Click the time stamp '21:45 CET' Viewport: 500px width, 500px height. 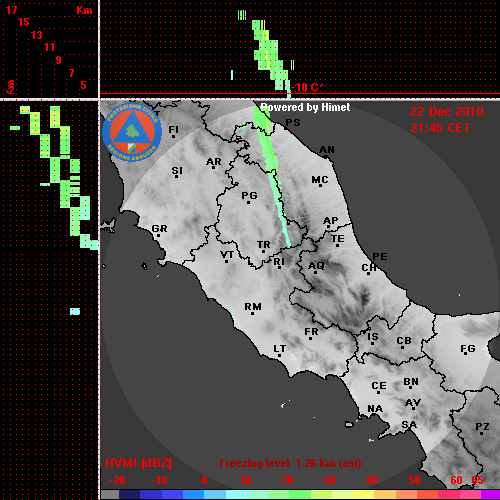point(440,128)
